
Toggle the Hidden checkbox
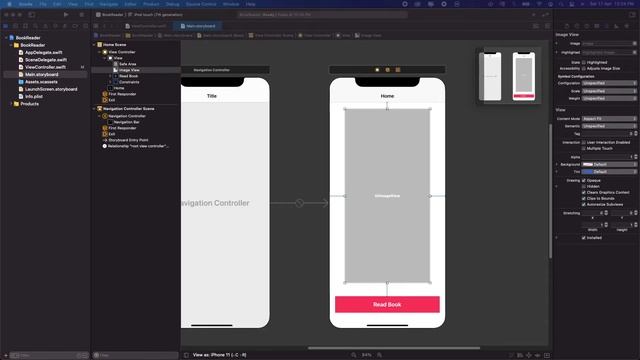coord(584,187)
